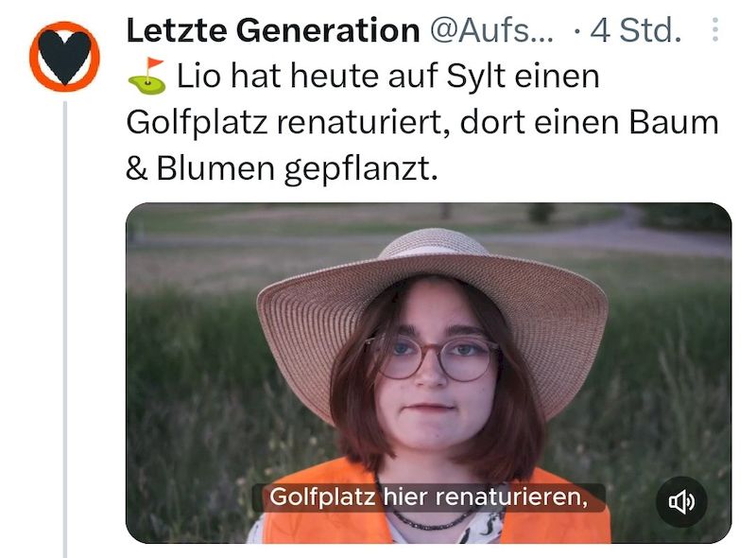Click the grey thread line below the avatar
This screenshot has width=756, height=558.
65,329
